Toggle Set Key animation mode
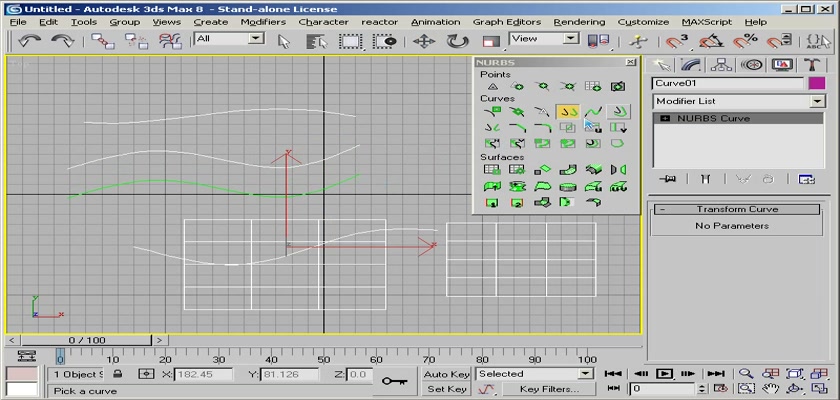This screenshot has height=400, width=840. 446,389
